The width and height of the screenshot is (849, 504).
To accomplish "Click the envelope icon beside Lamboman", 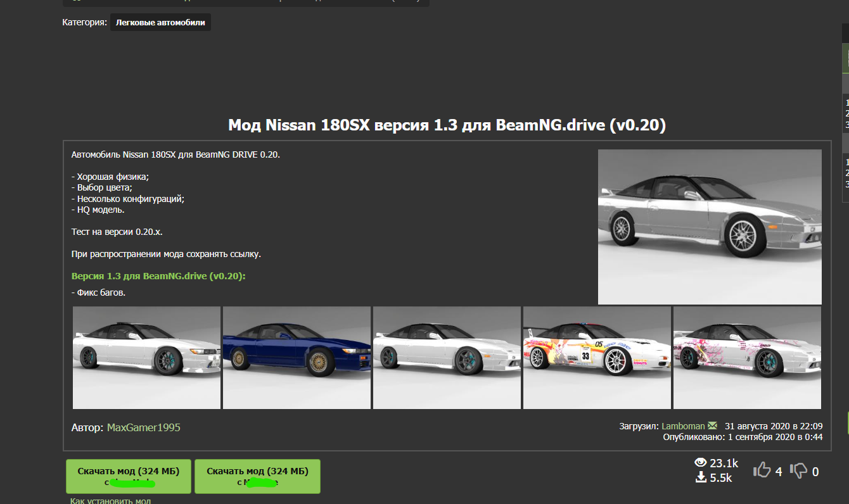I will tap(713, 425).
